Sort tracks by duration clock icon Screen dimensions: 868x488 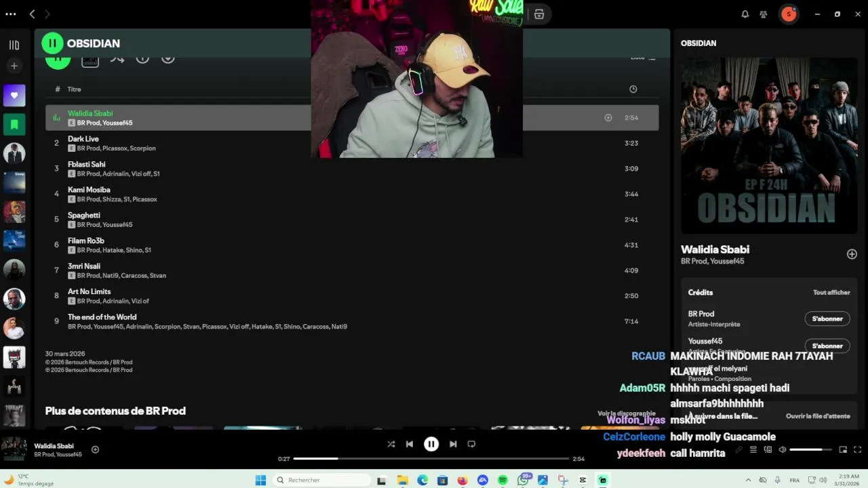tap(633, 89)
